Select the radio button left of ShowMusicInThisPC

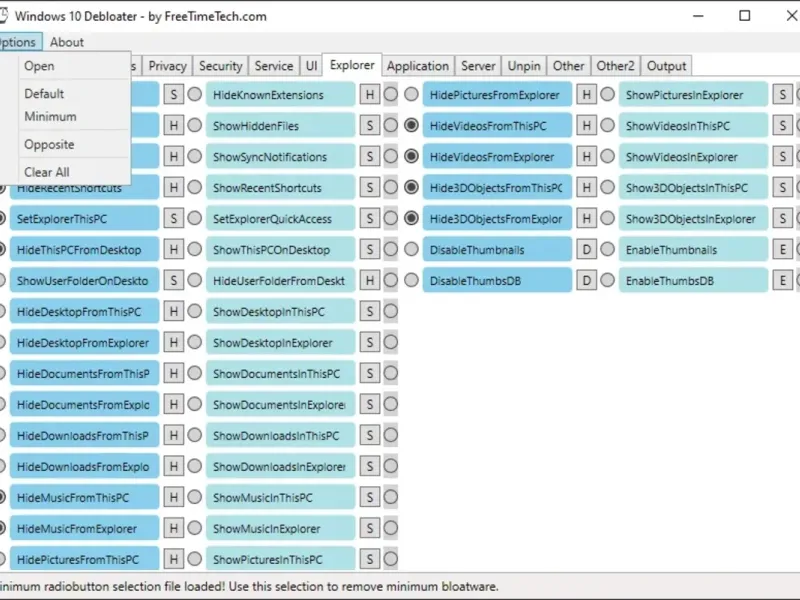194,497
